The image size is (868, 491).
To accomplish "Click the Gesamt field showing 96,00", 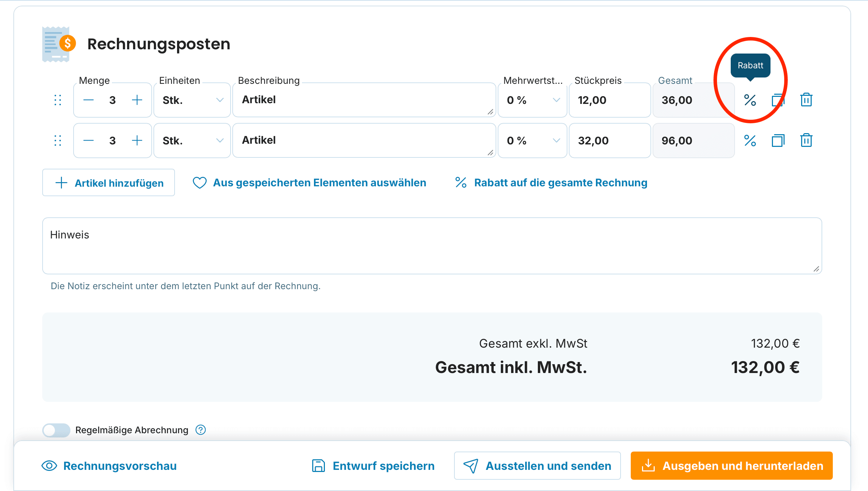I will coord(693,141).
